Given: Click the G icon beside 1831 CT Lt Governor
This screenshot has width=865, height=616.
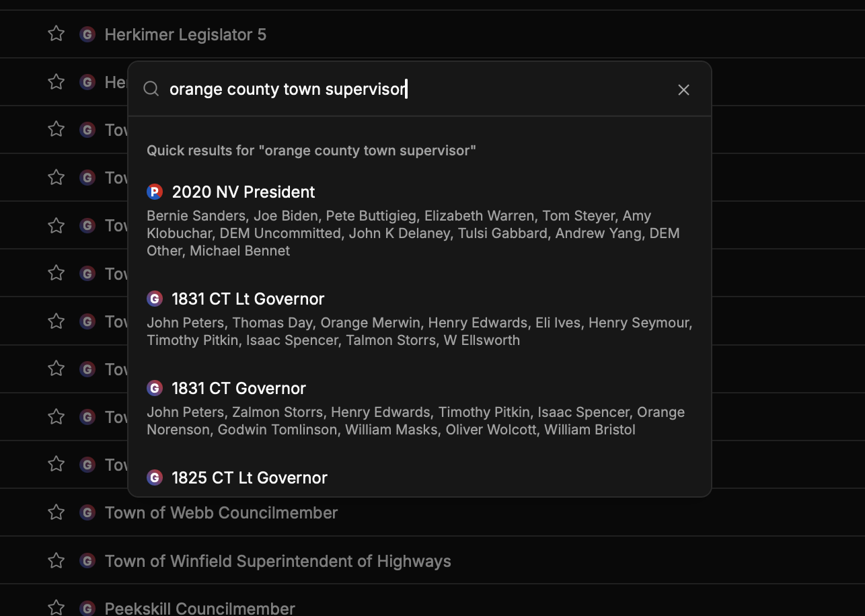Looking at the screenshot, I should click(x=155, y=299).
